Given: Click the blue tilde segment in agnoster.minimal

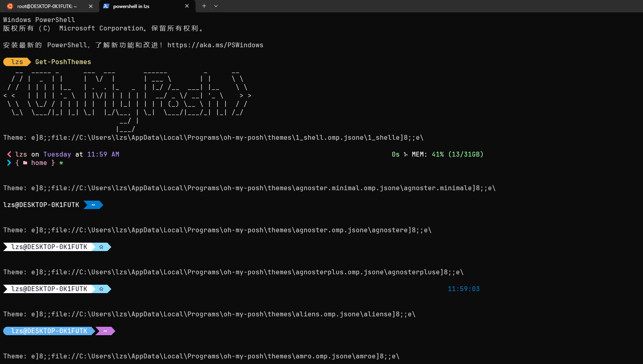Looking at the screenshot, I should coord(93,205).
